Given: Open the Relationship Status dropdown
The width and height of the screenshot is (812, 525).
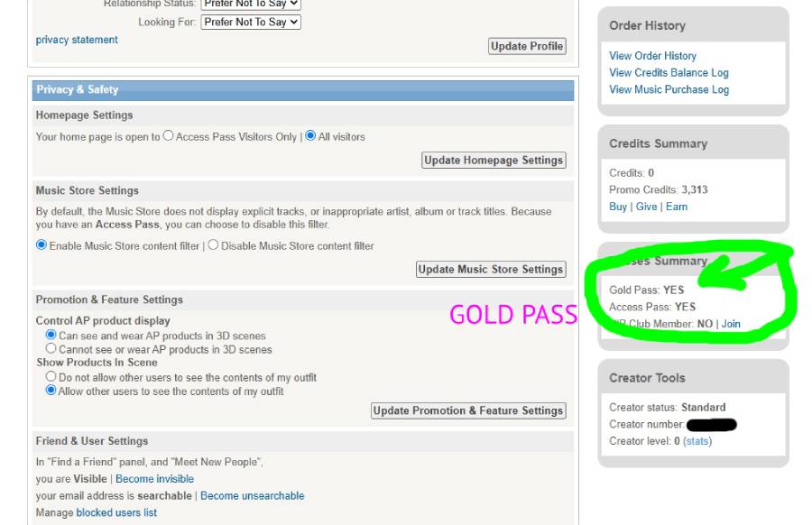Looking at the screenshot, I should (x=251, y=5).
